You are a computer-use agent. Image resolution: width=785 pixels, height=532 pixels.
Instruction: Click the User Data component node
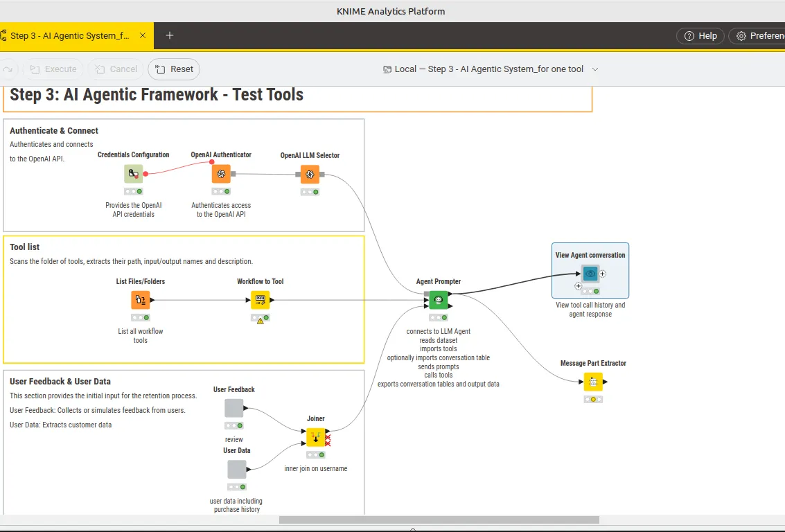(236, 469)
